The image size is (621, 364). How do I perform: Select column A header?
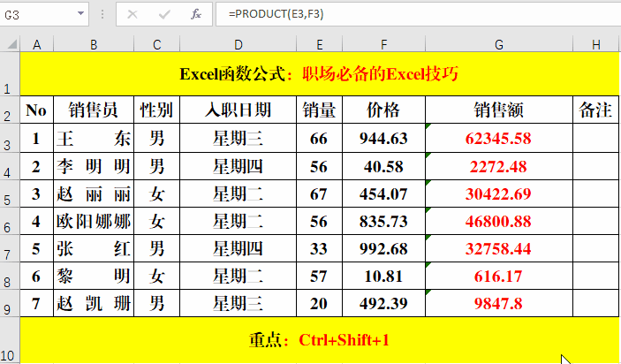tap(37, 44)
